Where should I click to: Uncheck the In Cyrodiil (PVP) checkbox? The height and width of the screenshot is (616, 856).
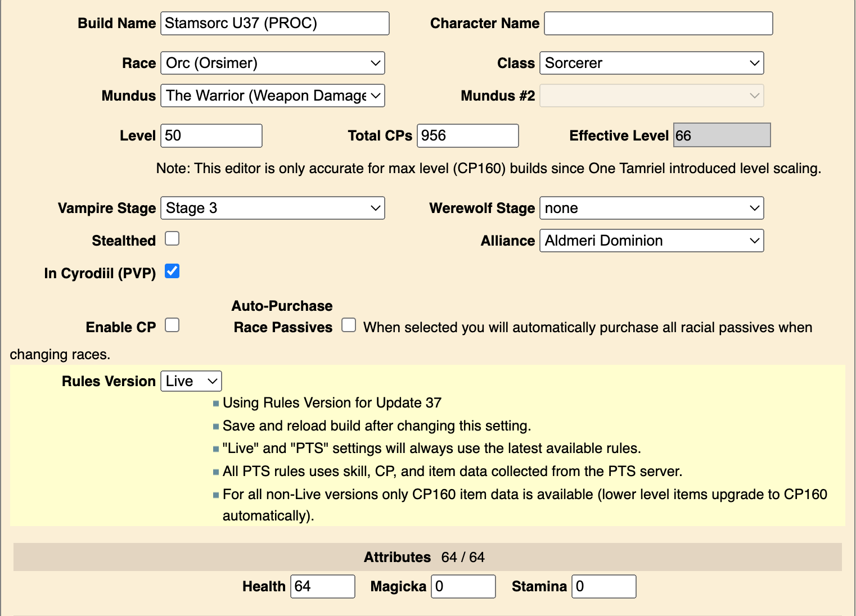pos(172,271)
